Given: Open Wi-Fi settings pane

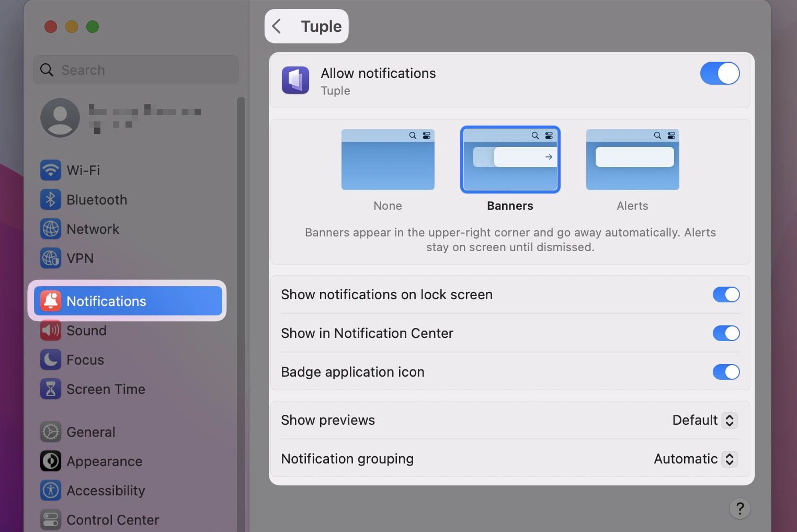Looking at the screenshot, I should [x=128, y=170].
